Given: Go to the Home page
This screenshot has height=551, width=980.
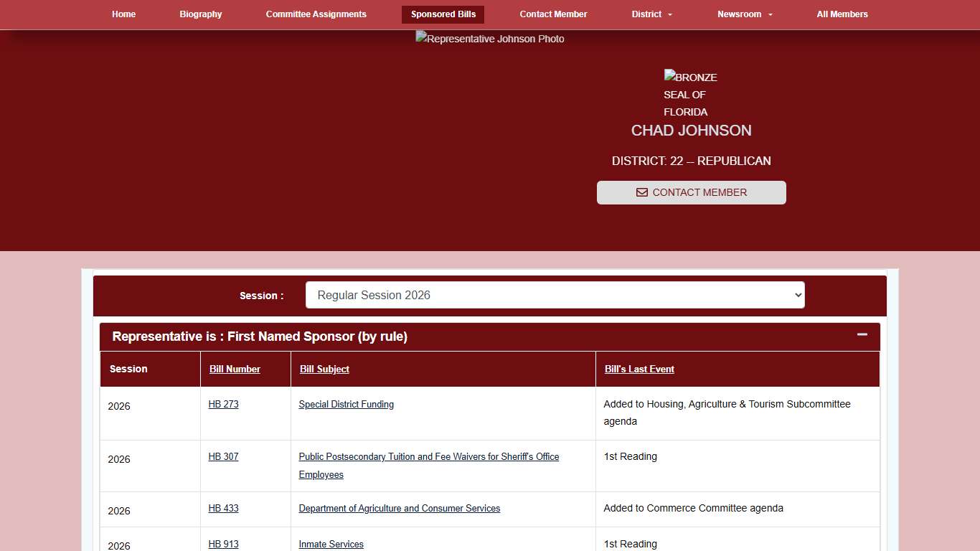Looking at the screenshot, I should [123, 14].
